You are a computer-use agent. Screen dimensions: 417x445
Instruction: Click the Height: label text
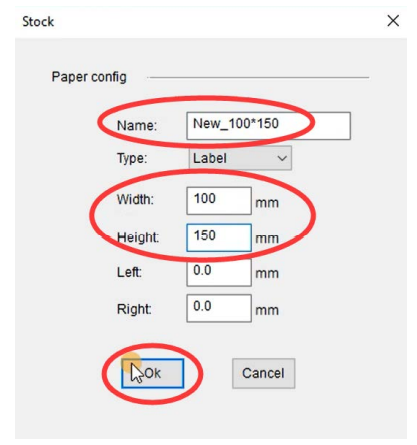click(138, 237)
